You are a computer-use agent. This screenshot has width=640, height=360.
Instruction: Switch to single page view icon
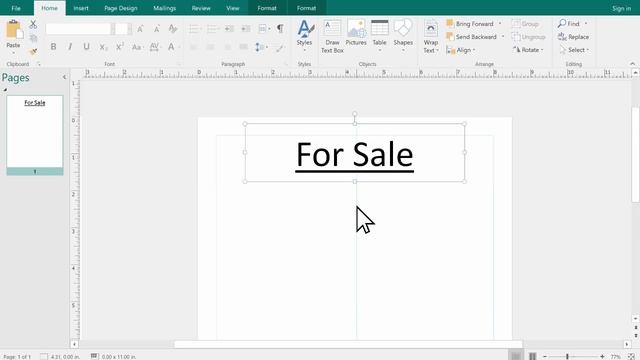pos(516,356)
